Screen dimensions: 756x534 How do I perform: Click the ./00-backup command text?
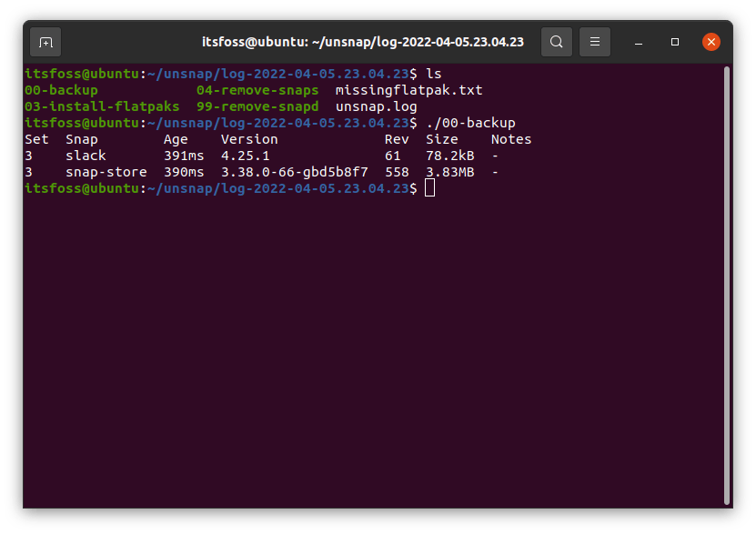coord(470,123)
